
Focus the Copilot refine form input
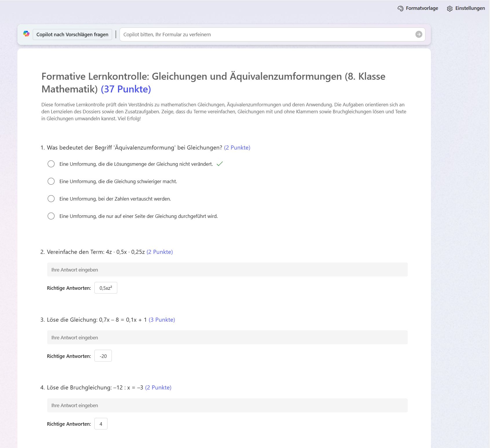point(266,34)
